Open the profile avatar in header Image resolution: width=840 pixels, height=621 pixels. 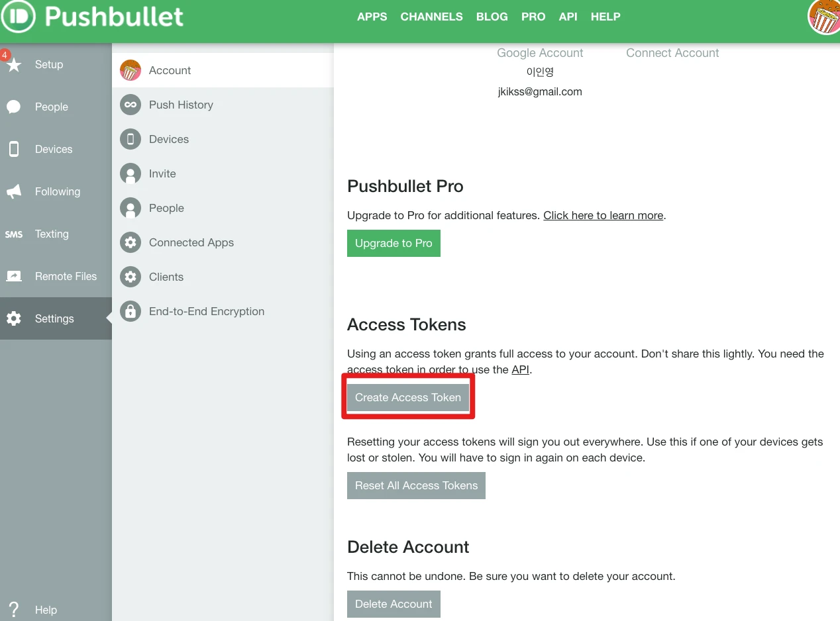click(824, 17)
